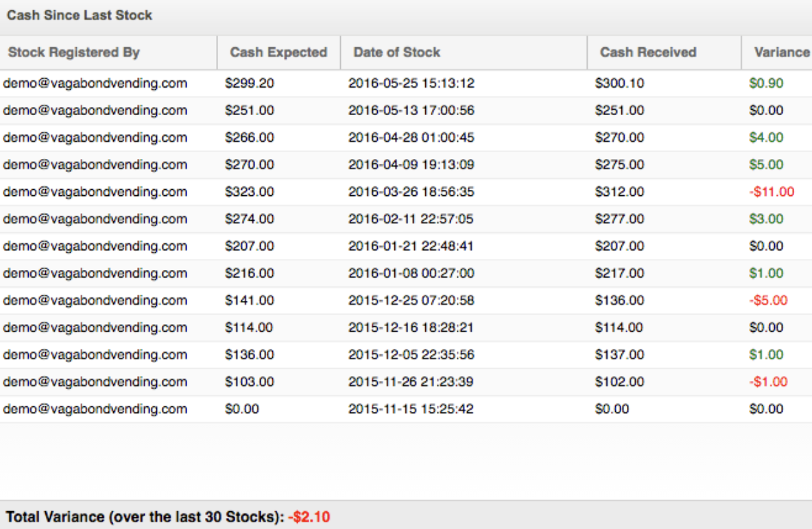Screen dimensions: 812x529
Task: Click Cash Received value $270.00
Action: point(619,138)
